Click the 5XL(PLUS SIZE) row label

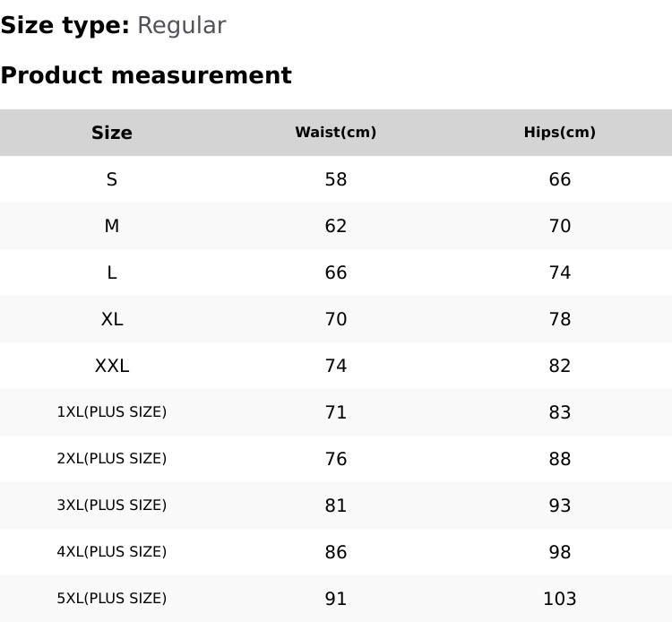[112, 599]
